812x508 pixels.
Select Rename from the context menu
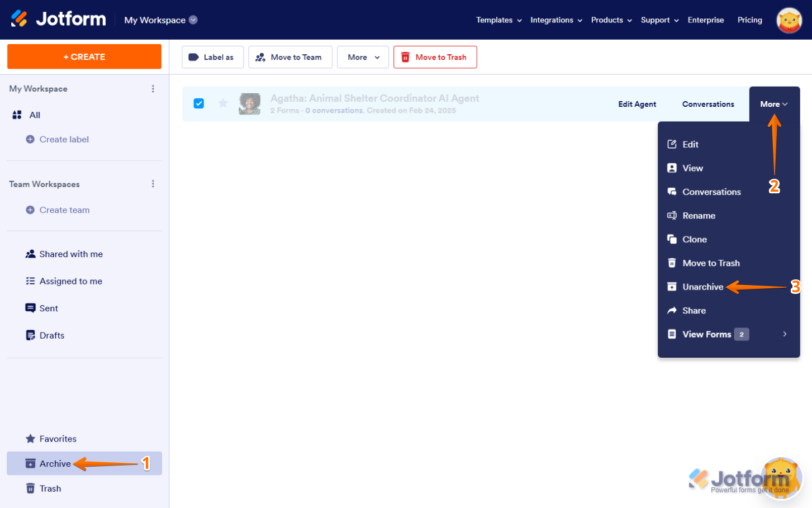(x=729, y=216)
